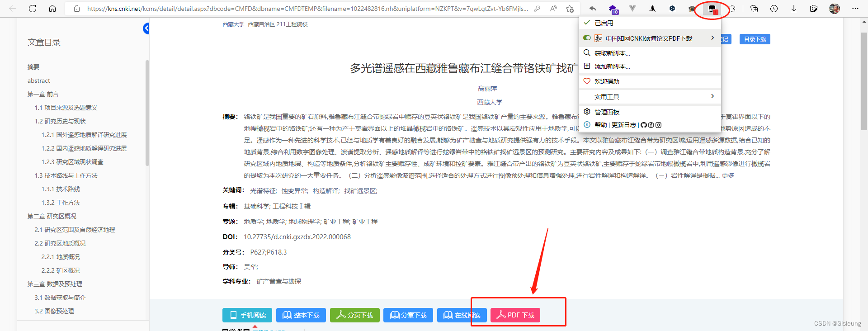
Task: Click keyword 光谱特征
Action: 264,191
